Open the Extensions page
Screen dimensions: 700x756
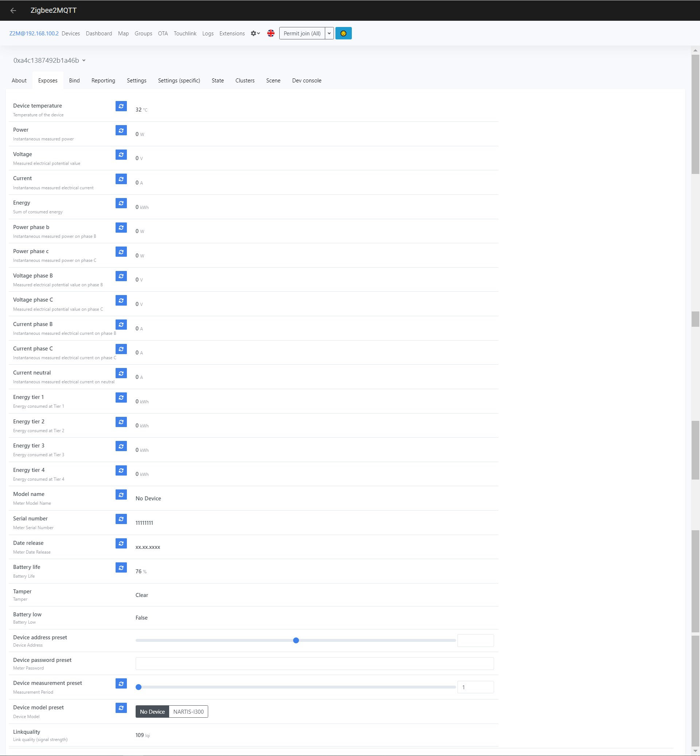(232, 33)
